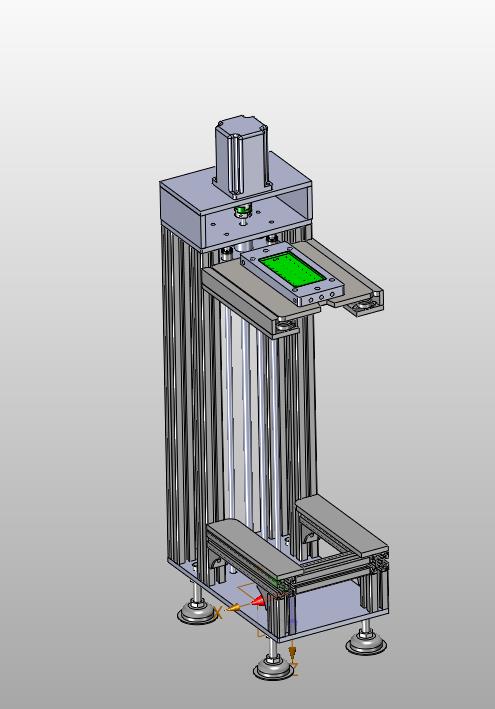495x709 pixels.
Task: Click the orange Z axis arrow
Action: 293,652
